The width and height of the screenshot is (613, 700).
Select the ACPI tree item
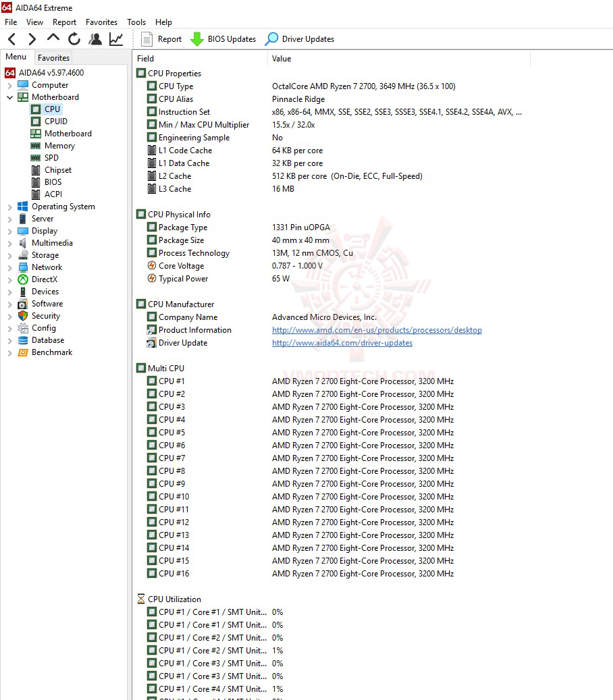[x=53, y=194]
